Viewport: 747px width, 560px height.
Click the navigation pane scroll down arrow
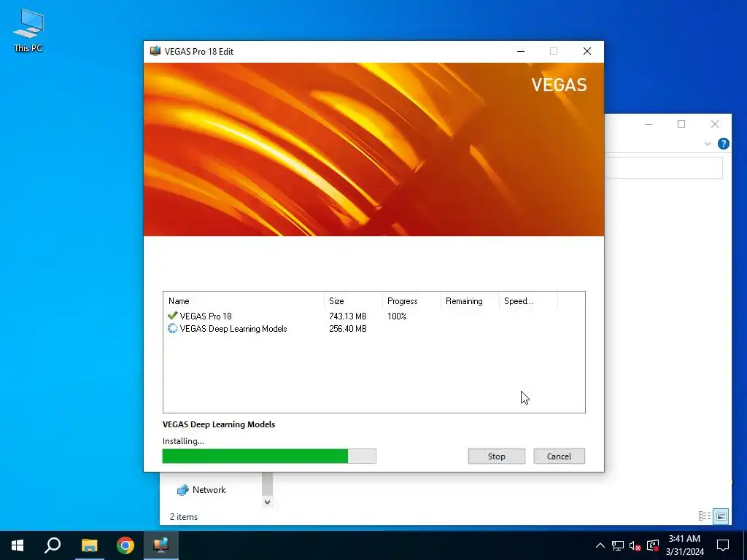[267, 502]
